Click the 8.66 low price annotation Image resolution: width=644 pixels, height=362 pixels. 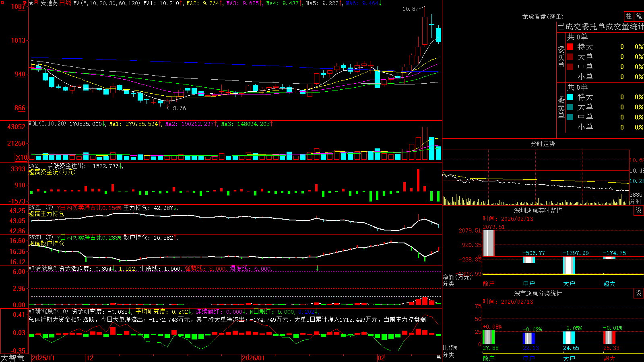click(180, 108)
